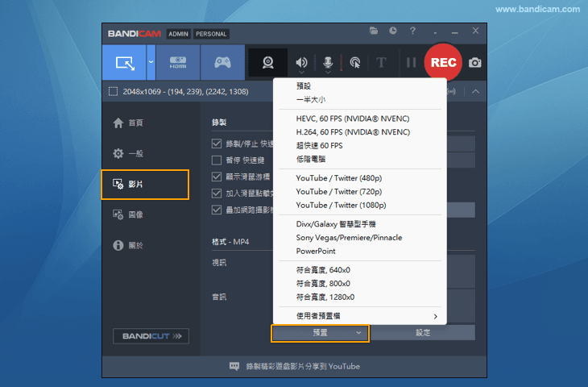Select YouTube / Twitter (1080p) preset
The height and width of the screenshot is (387, 588).
359,205
